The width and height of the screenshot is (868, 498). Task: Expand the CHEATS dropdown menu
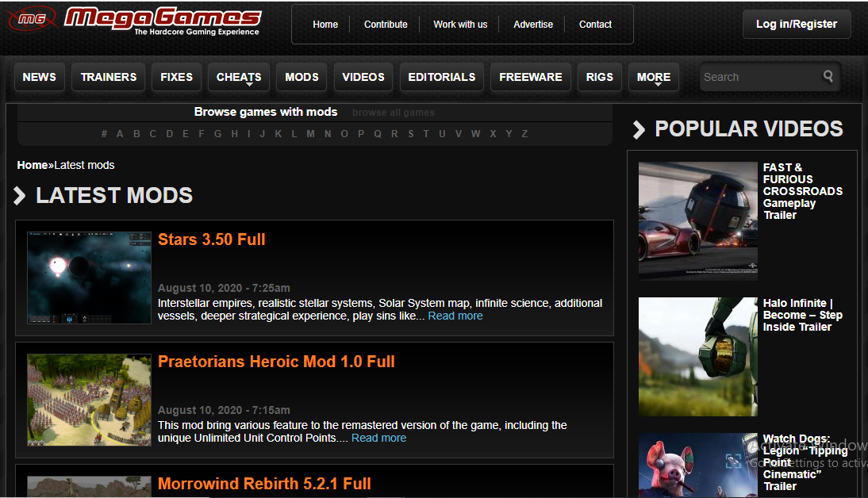[x=239, y=77]
